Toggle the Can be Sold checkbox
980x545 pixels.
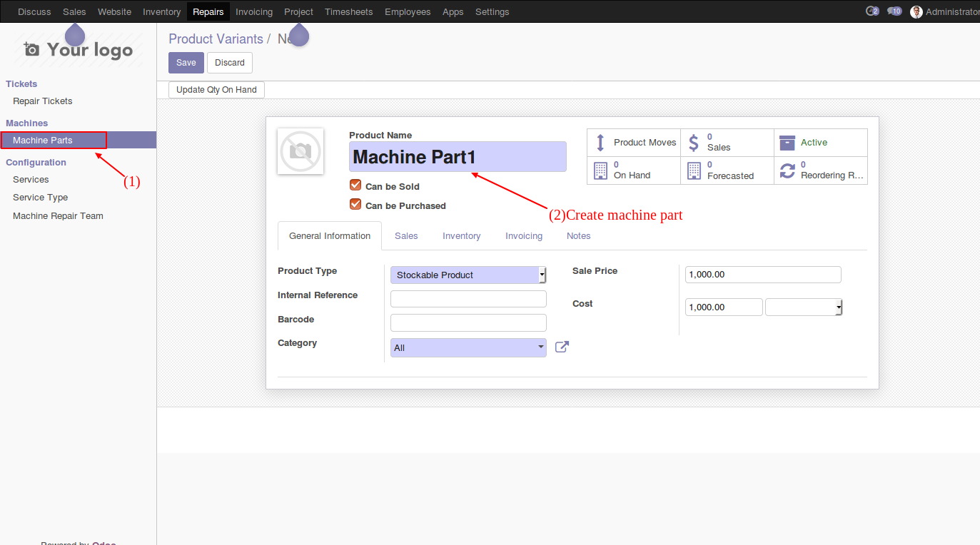355,185
